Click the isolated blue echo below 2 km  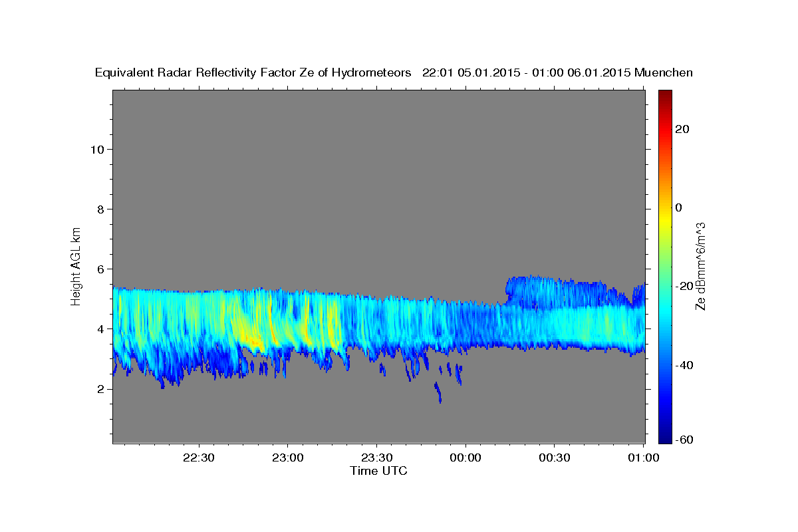click(x=438, y=392)
